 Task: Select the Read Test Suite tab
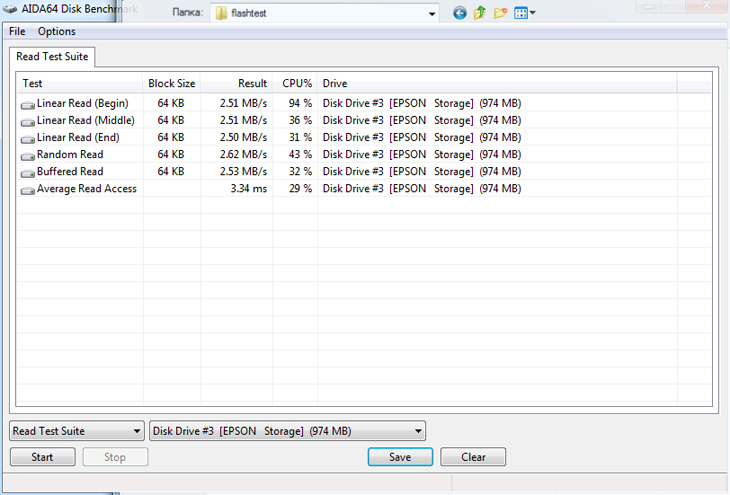[52, 57]
